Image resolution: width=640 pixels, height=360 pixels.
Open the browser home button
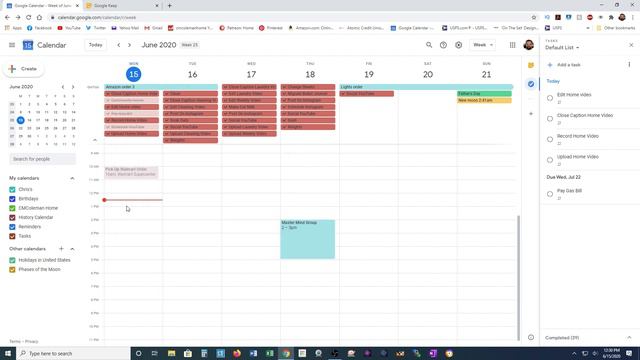point(39,18)
